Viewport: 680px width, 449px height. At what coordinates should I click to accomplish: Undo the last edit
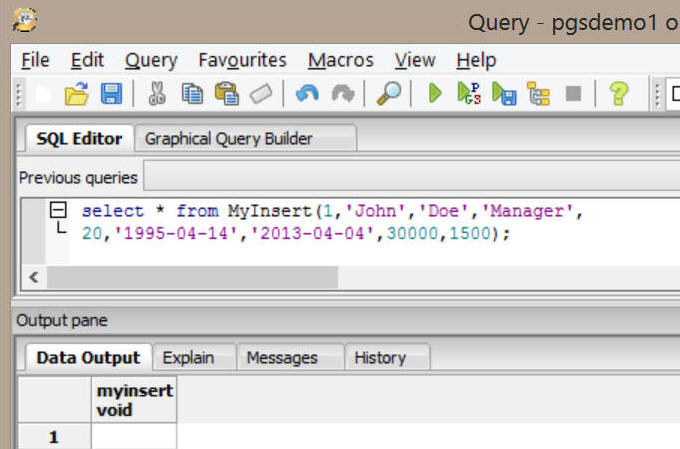coord(307,94)
